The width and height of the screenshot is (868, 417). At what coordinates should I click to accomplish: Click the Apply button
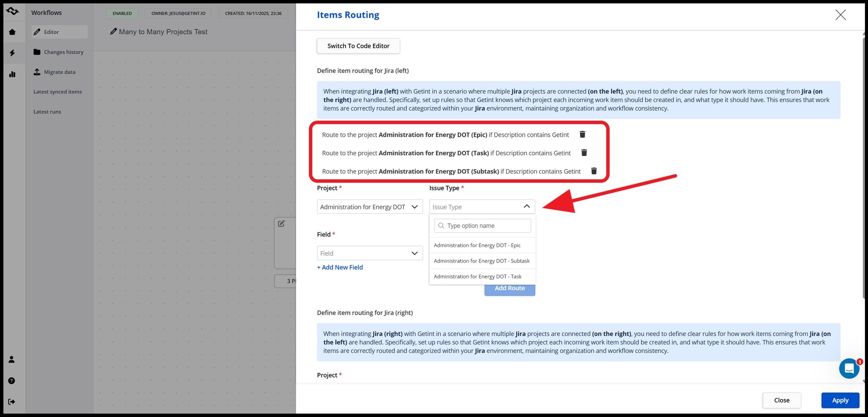(x=840, y=400)
